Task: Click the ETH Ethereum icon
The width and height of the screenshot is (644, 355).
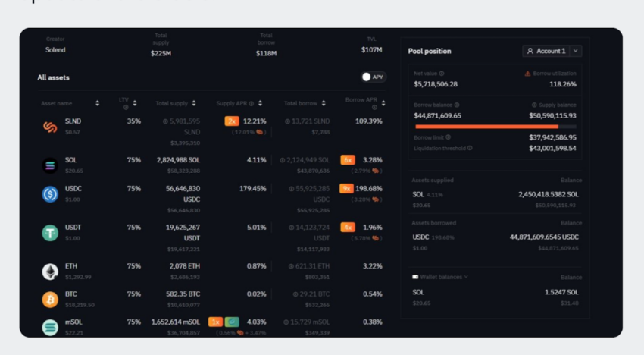Action: tap(50, 272)
